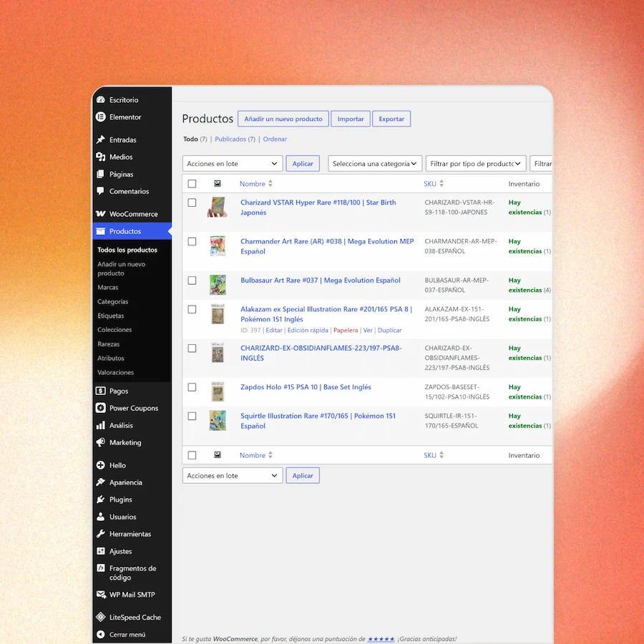Click the Importar button
Image resolution: width=644 pixels, height=644 pixels.
[351, 119]
